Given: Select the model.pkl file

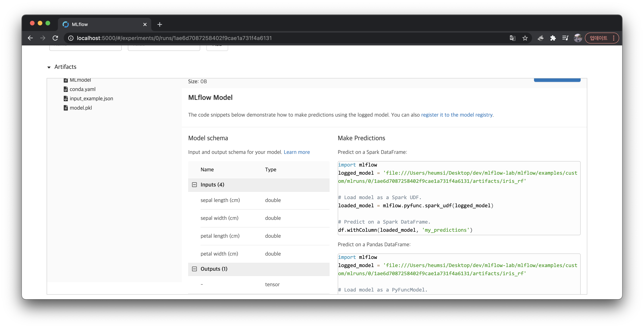Looking at the screenshot, I should pyautogui.click(x=80, y=108).
